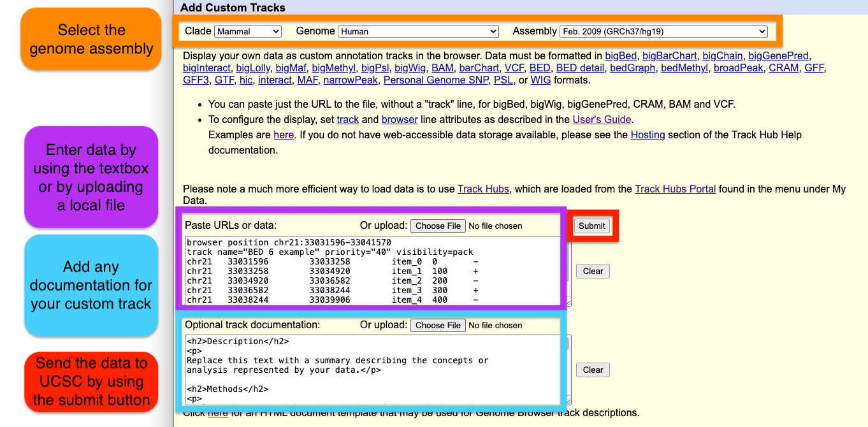The height and width of the screenshot is (427, 868).
Task: Open the bigWig format link
Action: pyautogui.click(x=410, y=68)
